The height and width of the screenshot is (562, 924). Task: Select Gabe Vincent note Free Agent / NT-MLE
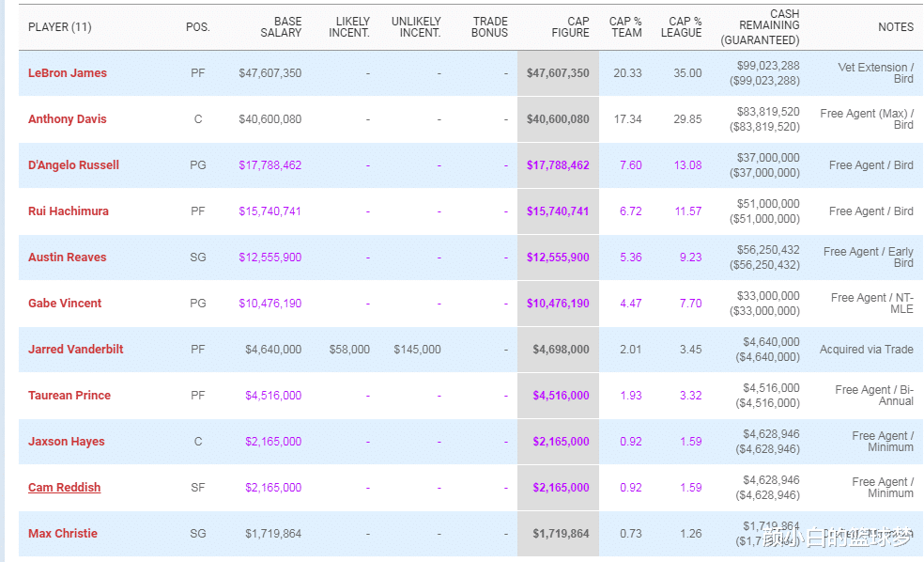point(872,304)
